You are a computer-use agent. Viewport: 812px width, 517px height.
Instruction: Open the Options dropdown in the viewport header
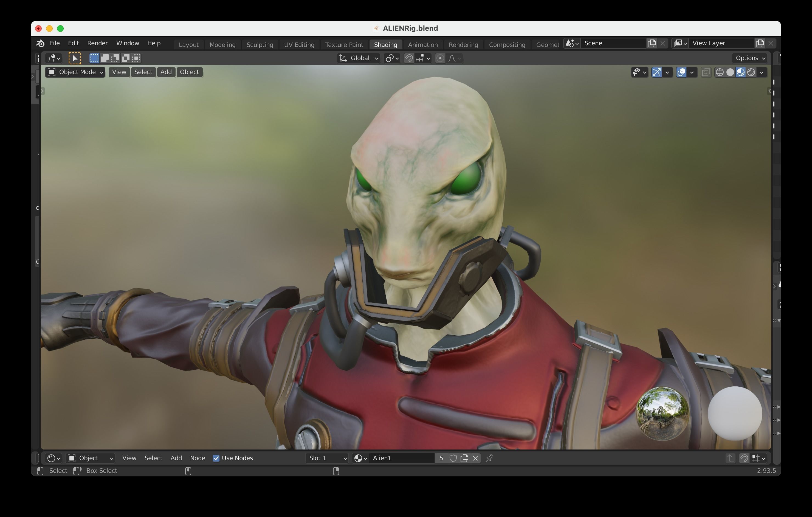click(750, 58)
